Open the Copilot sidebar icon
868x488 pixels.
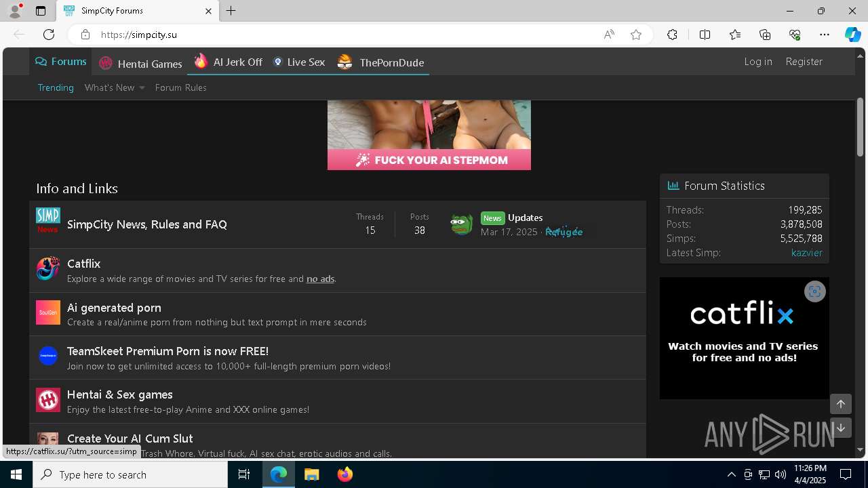tap(852, 35)
